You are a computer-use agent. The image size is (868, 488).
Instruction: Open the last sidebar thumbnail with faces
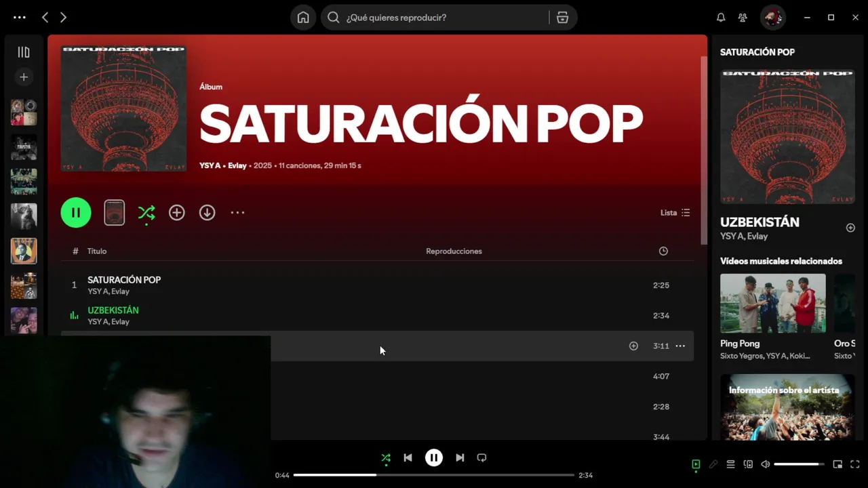[x=24, y=321]
